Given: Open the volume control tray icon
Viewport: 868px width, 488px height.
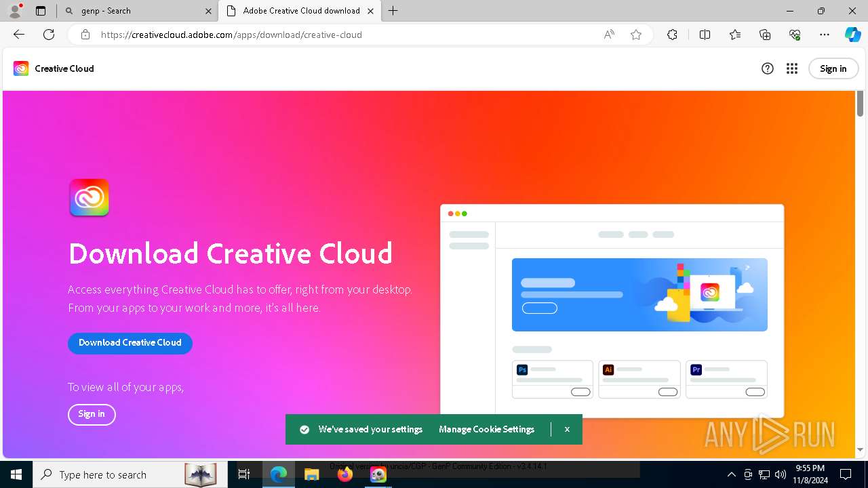Looking at the screenshot, I should pos(780,474).
